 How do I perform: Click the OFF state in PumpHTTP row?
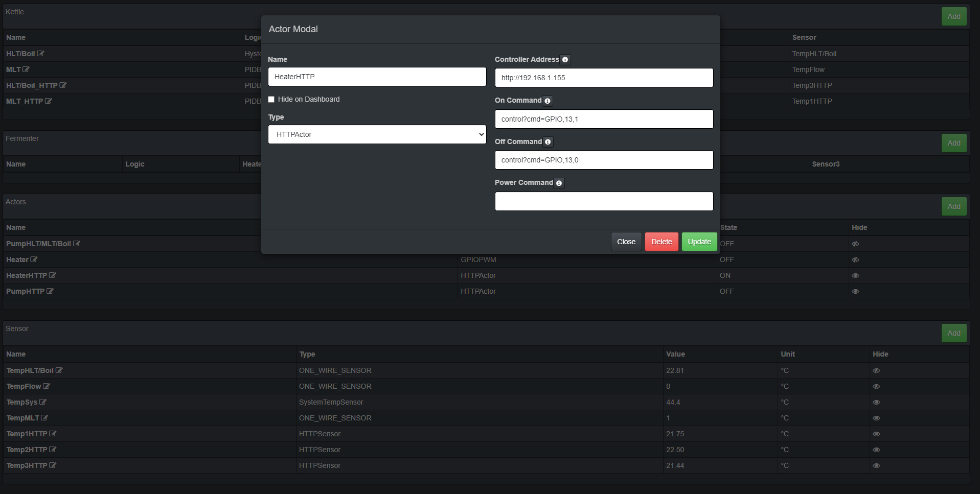point(726,291)
